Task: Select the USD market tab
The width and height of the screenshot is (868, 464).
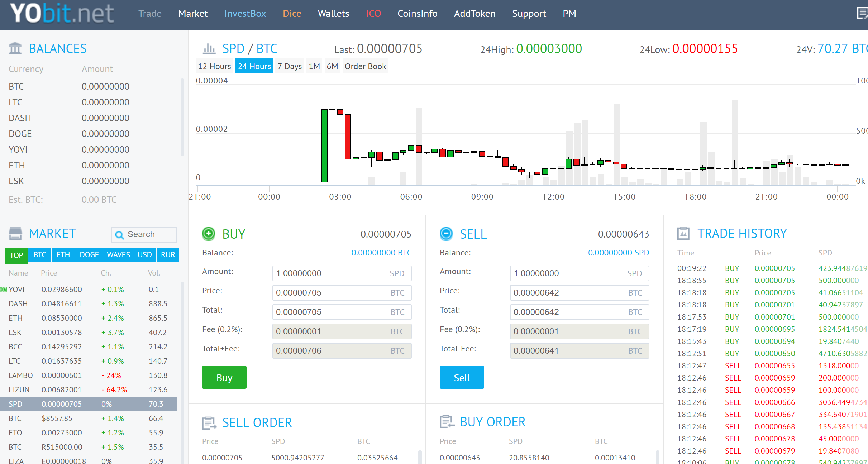Action: (x=145, y=255)
